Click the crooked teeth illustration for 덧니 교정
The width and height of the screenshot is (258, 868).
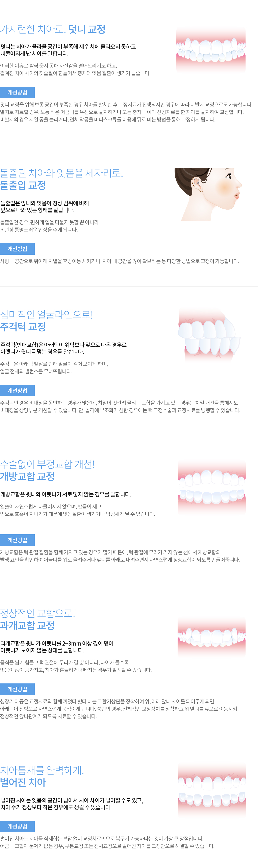click(x=211, y=50)
